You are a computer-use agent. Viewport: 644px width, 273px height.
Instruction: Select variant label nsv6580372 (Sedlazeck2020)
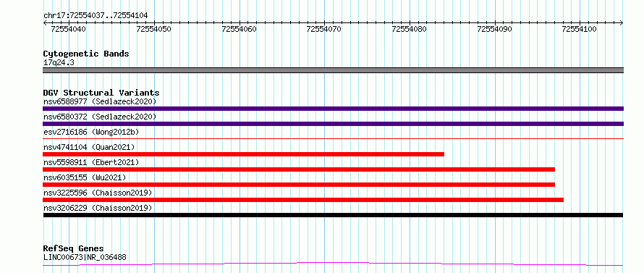100,117
